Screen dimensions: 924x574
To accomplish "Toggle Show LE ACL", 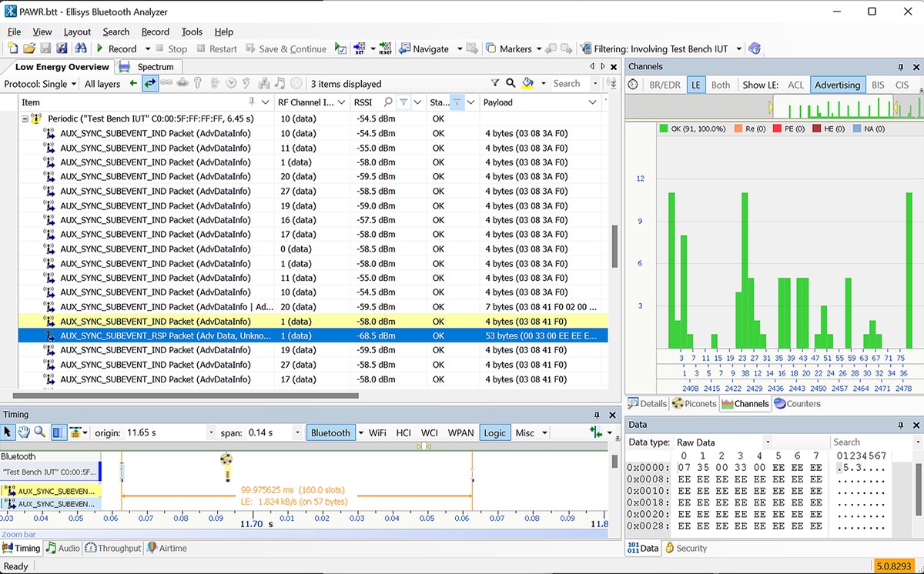I will (x=795, y=85).
